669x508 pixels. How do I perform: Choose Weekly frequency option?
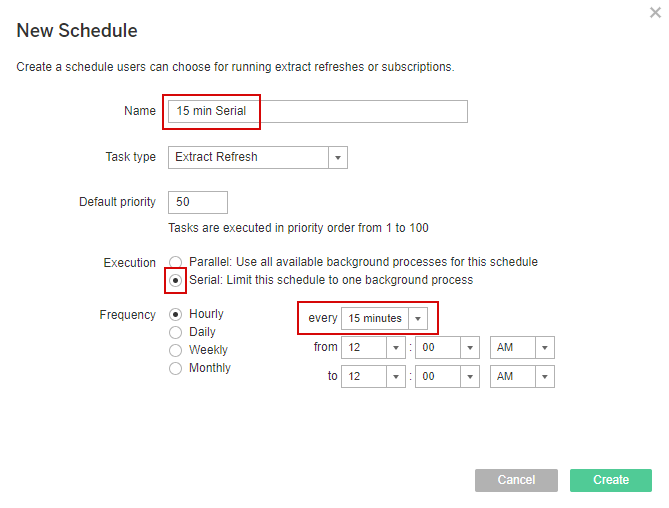click(175, 350)
